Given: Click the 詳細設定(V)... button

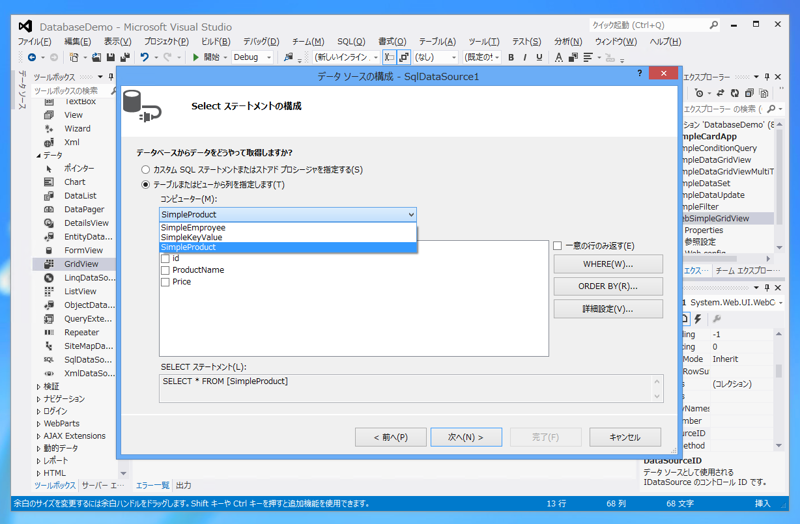Looking at the screenshot, I should coord(608,309).
